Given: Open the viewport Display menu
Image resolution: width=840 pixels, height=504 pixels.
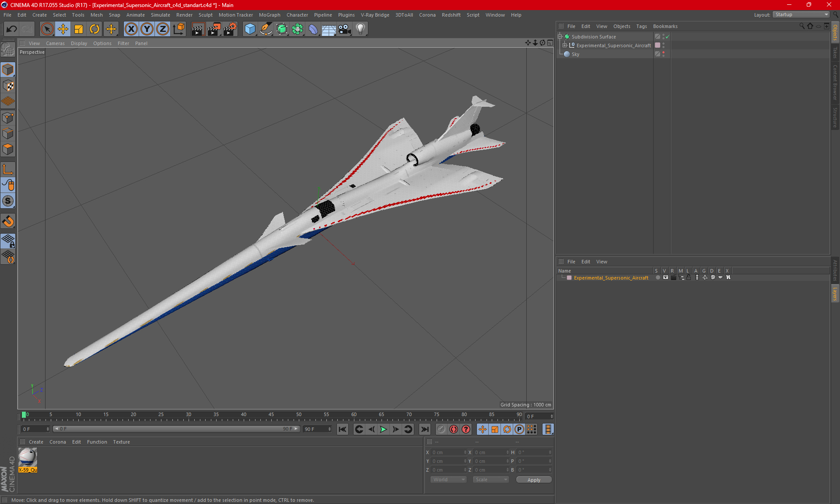Looking at the screenshot, I should click(x=79, y=43).
